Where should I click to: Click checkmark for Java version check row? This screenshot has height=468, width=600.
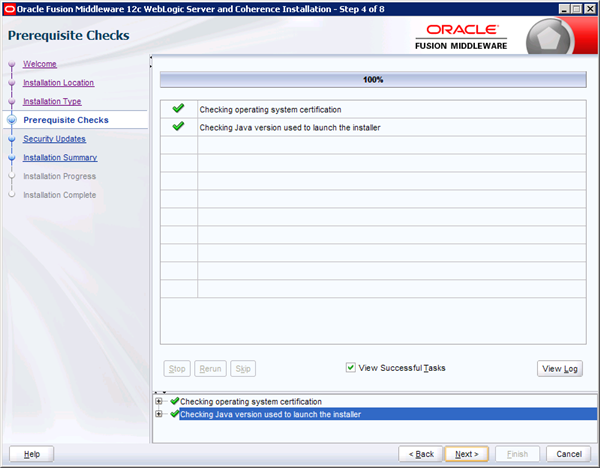(x=178, y=126)
